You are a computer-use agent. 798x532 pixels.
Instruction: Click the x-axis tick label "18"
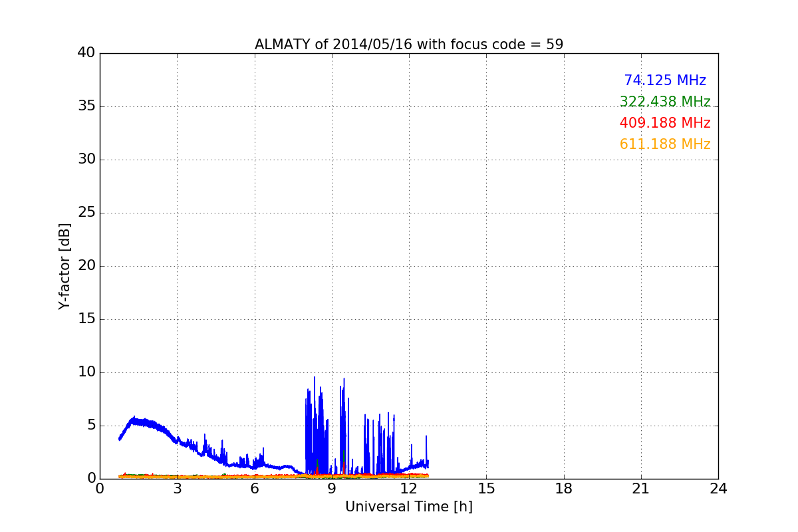564,489
